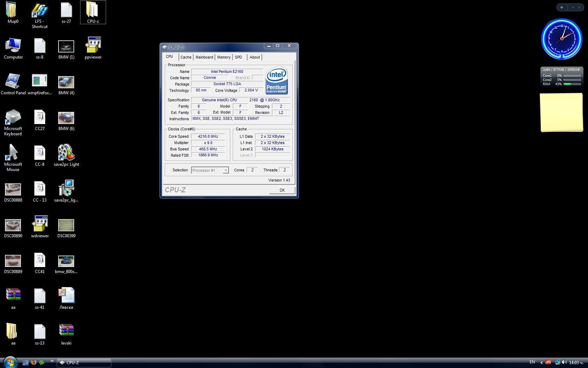
Task: Select the DSC00888 photo icon
Action: pos(13,189)
